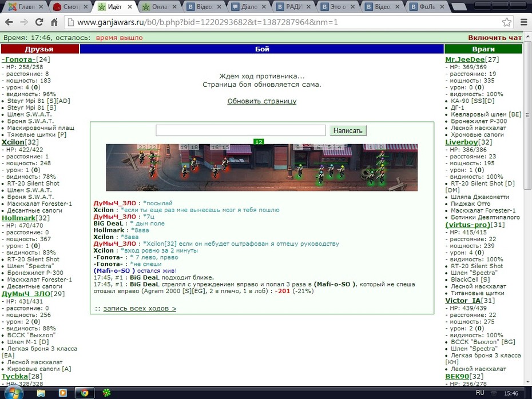Click 'BlackCell [S]' item

point(470,280)
